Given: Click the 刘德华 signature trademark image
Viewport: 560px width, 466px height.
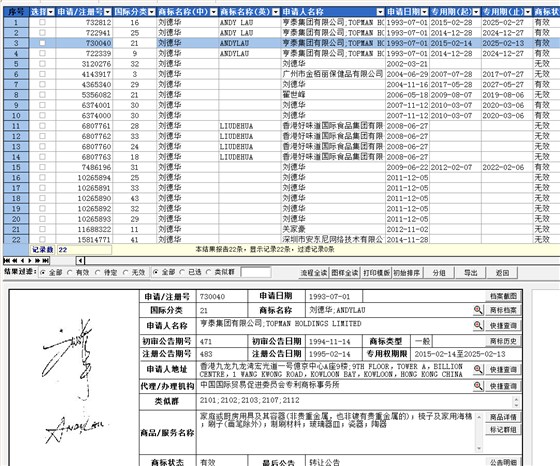Looking at the screenshot, I should (x=74, y=380).
